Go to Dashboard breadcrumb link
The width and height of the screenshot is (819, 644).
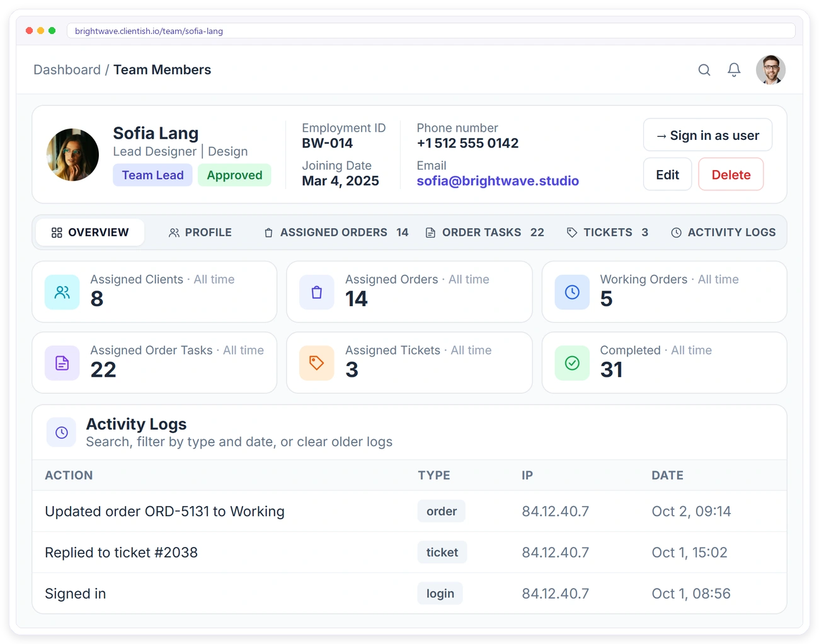(67, 70)
